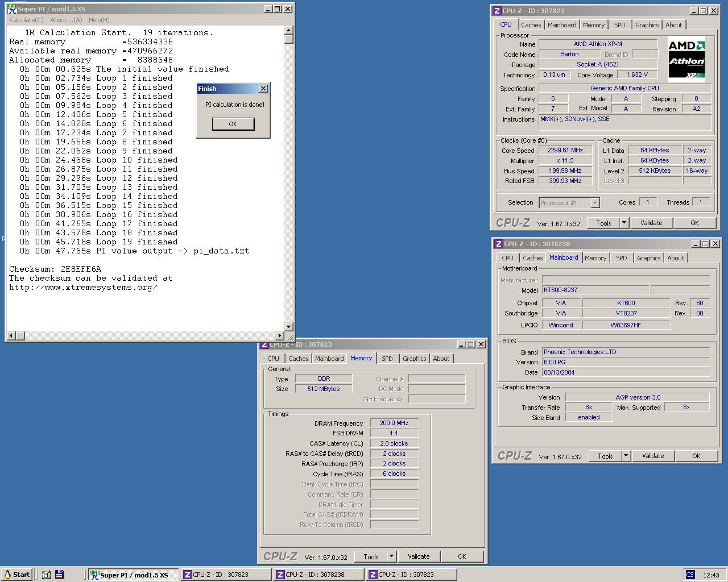Image resolution: width=728 pixels, height=582 pixels.
Task: Open About tab in CPU-Z CPU window
Action: 674,25
